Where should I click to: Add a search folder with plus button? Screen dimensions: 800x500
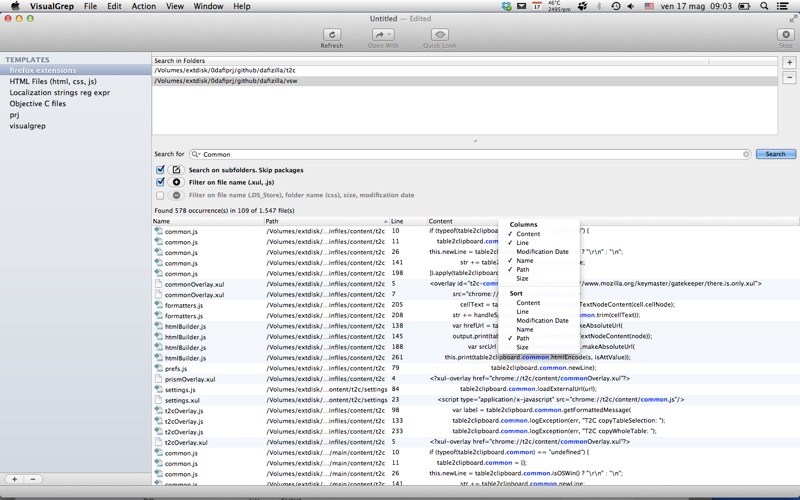coord(789,62)
